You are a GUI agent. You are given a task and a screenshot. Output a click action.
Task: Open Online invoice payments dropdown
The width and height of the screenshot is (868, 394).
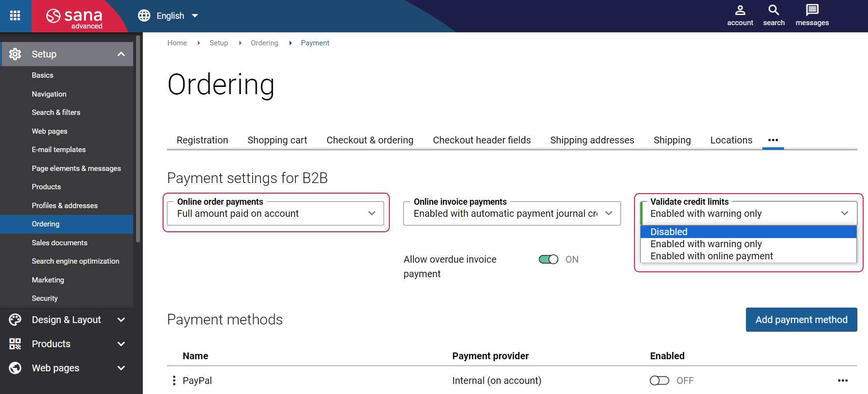click(x=512, y=213)
